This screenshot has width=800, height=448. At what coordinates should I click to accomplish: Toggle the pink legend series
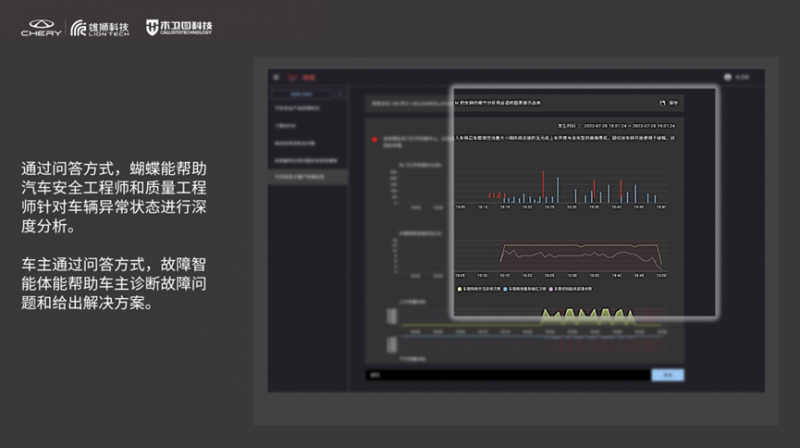tap(570, 289)
